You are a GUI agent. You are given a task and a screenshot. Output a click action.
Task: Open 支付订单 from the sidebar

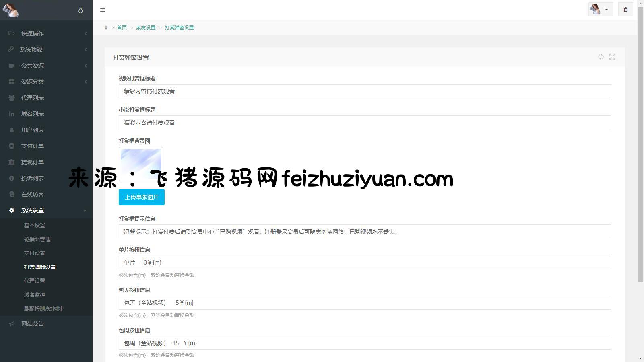pyautogui.click(x=33, y=146)
